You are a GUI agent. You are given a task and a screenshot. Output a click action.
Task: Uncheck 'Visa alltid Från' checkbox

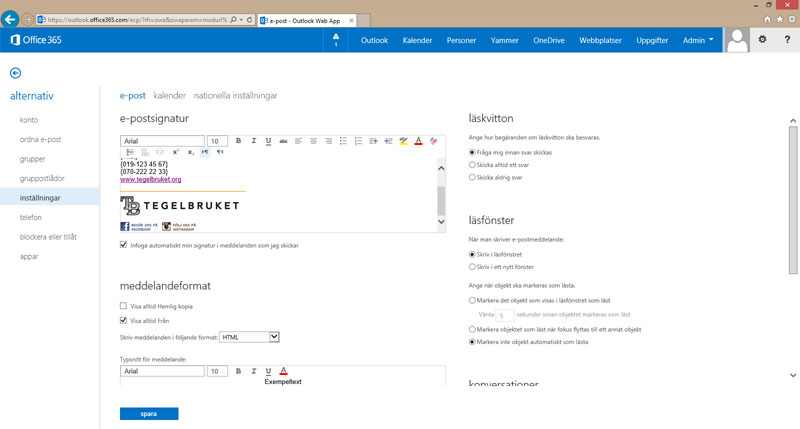[123, 321]
